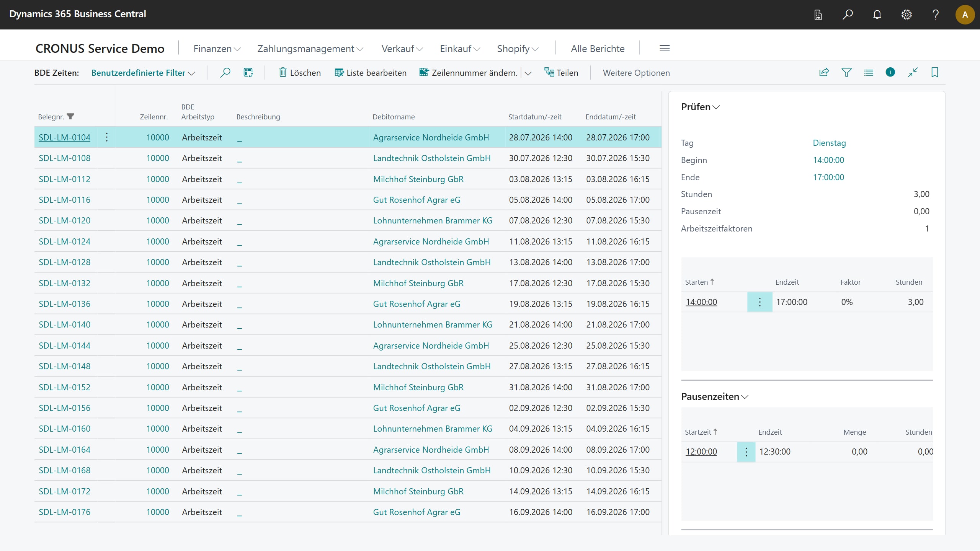Image resolution: width=980 pixels, height=551 pixels.
Task: Bookmark this page
Action: pyautogui.click(x=934, y=72)
